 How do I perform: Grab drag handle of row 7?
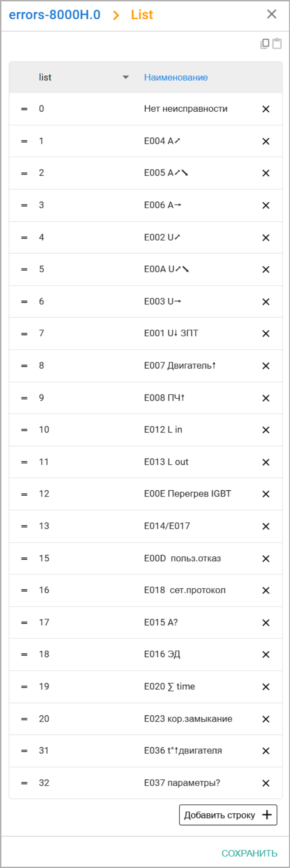pos(24,334)
